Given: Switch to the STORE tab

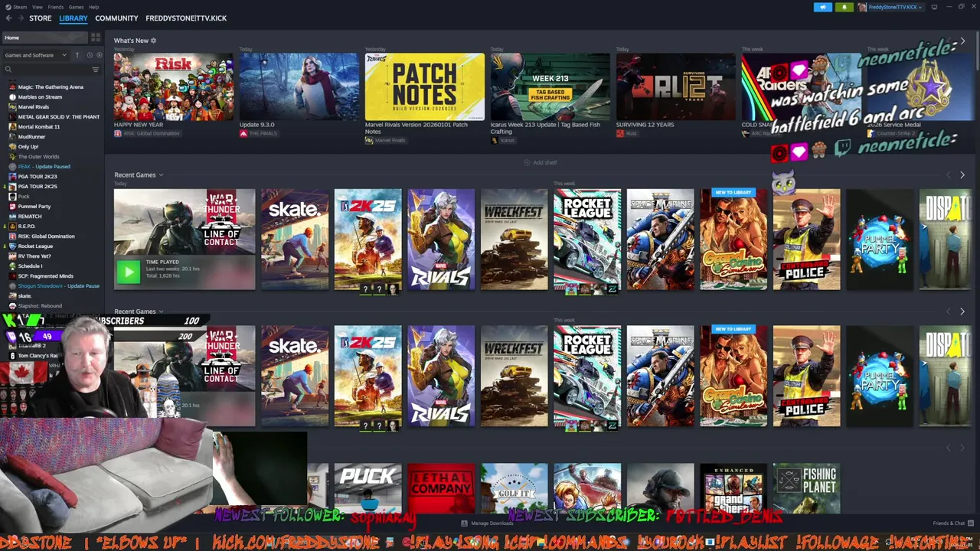Looking at the screenshot, I should click(41, 18).
